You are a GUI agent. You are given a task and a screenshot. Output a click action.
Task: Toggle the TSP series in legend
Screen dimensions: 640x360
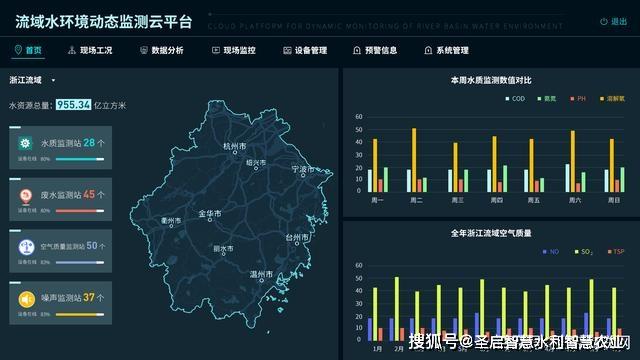[x=616, y=252]
